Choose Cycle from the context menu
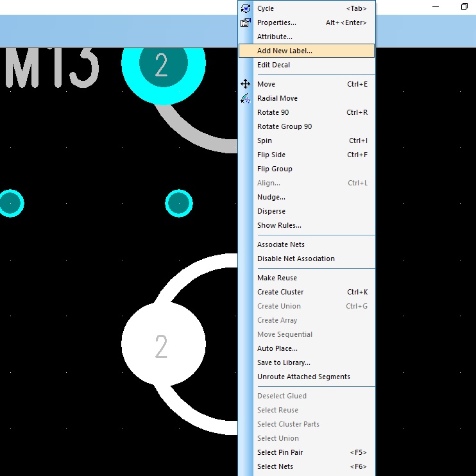Viewport: 476px width, 476px height. [x=307, y=8]
